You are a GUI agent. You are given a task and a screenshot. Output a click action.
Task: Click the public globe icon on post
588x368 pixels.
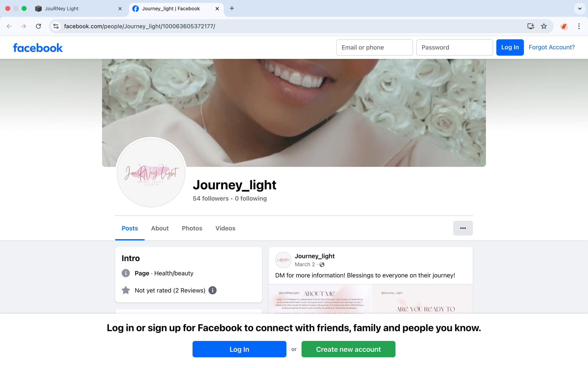(x=322, y=265)
